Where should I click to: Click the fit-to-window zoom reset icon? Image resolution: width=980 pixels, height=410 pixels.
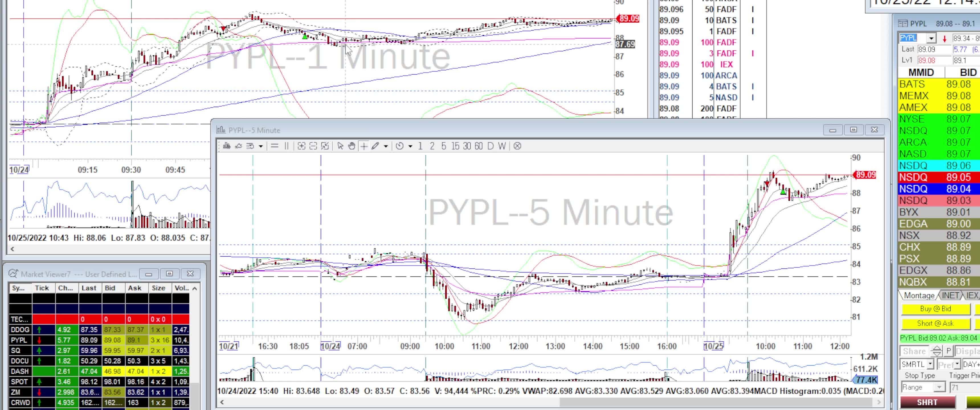pyautogui.click(x=325, y=146)
